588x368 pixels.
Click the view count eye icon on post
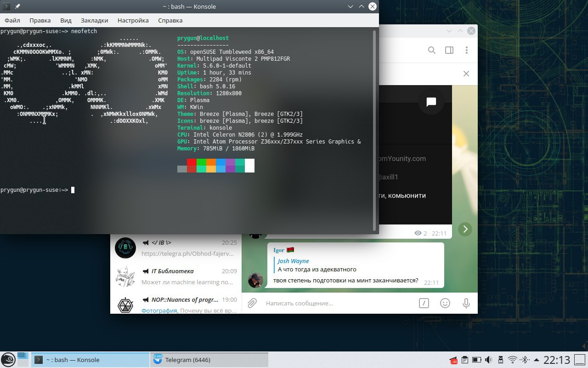tap(418, 233)
